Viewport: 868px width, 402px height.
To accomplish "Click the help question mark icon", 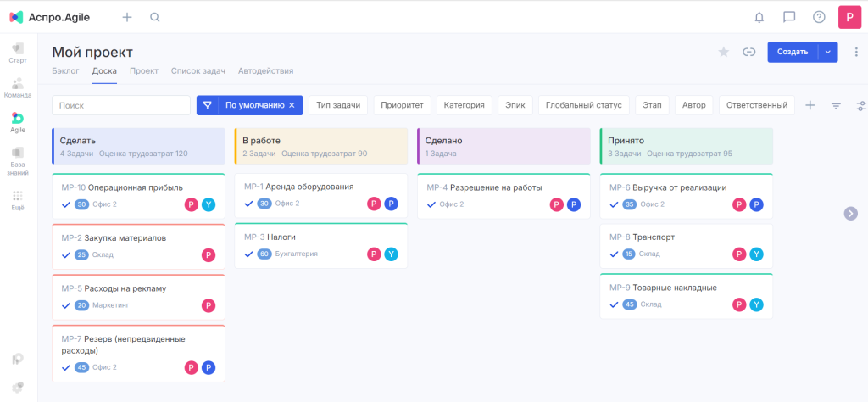I will [x=819, y=17].
